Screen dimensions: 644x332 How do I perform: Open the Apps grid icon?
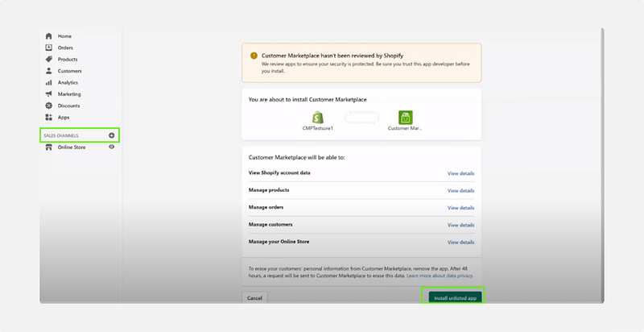[49, 118]
